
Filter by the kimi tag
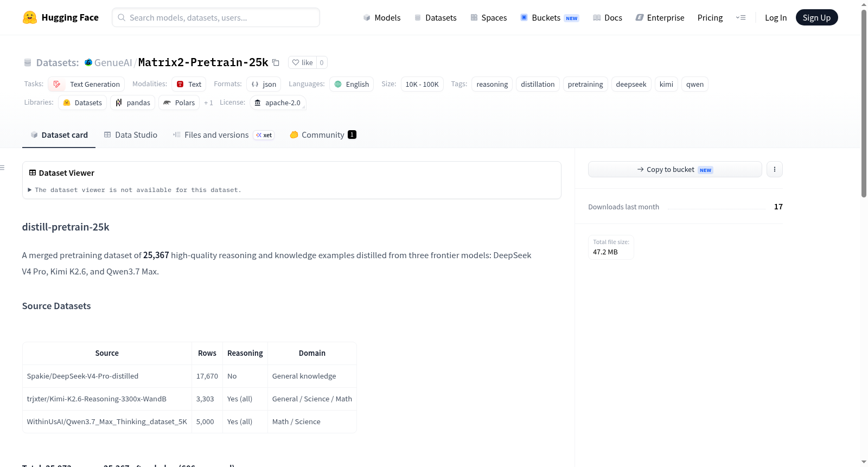tap(666, 84)
